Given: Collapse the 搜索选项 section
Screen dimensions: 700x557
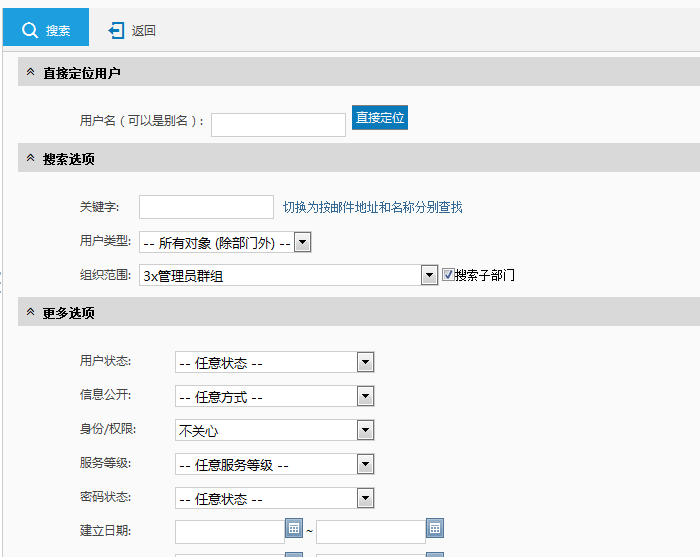Looking at the screenshot, I should [x=30, y=159].
